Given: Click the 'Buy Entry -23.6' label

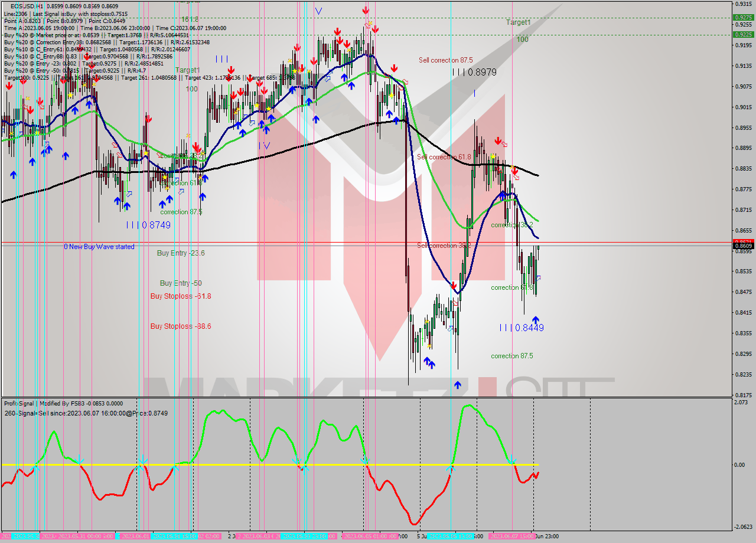Looking at the screenshot, I should [181, 253].
